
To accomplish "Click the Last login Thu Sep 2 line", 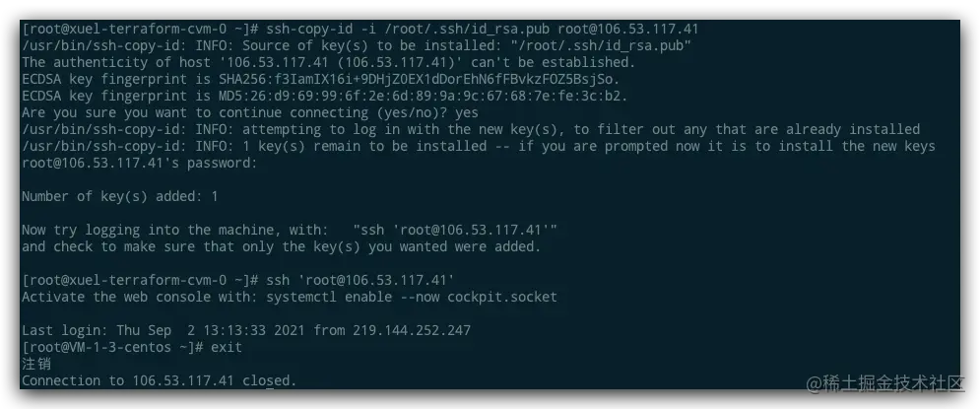I will (246, 330).
